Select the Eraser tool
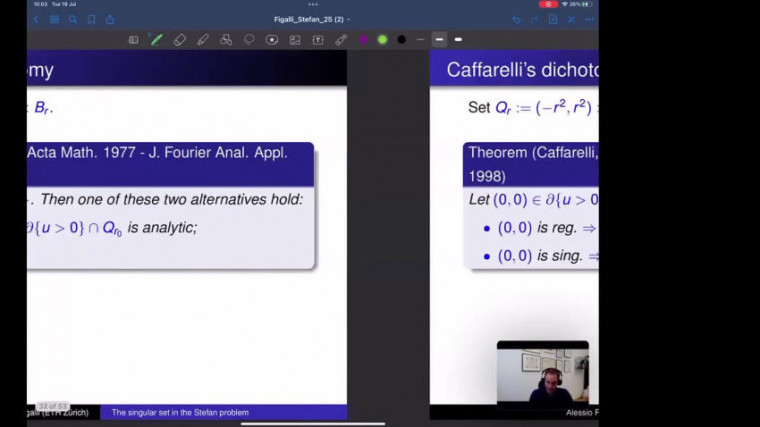 180,40
